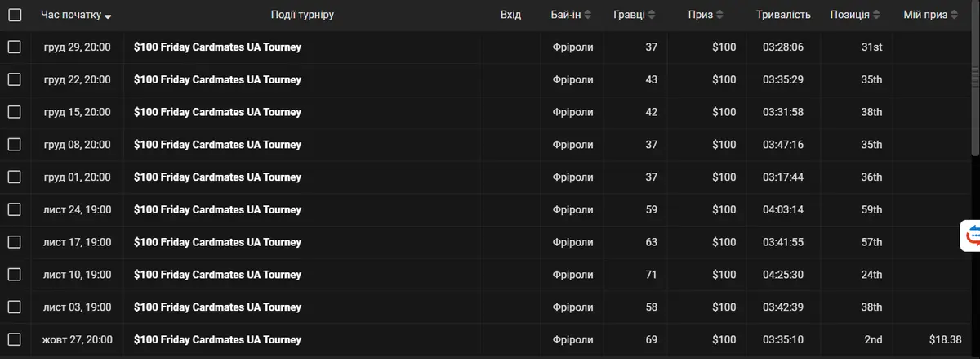Click sort arrows beside Гравці header

coord(651,16)
